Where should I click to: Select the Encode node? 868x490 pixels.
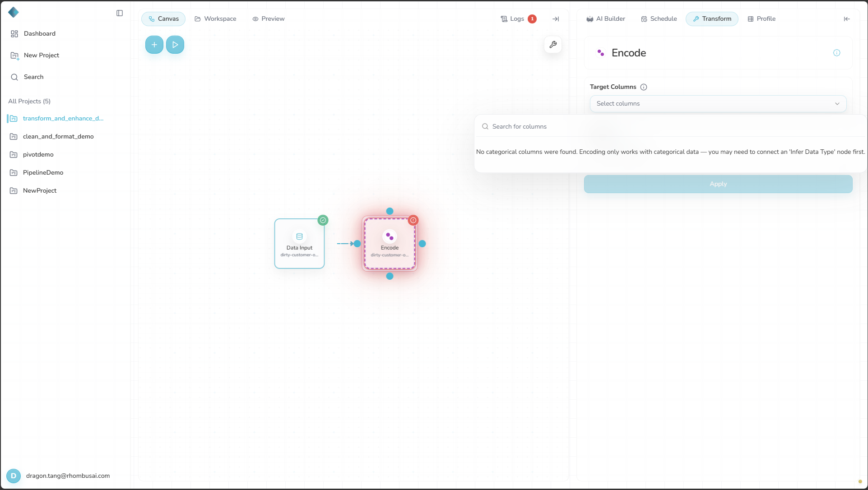pos(390,244)
